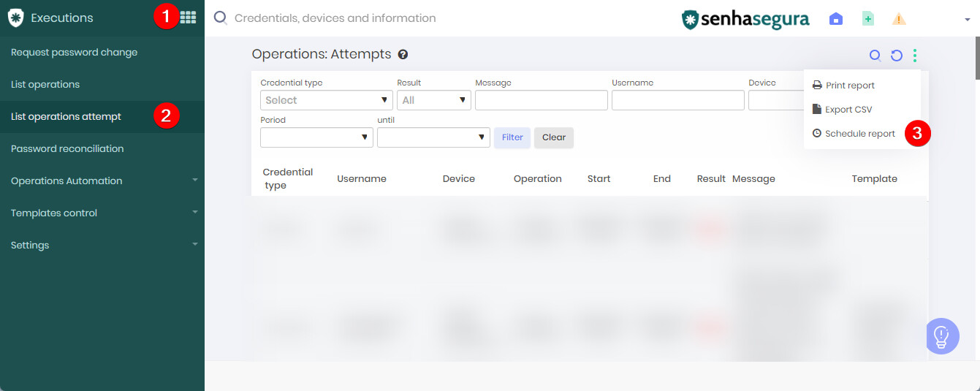Reset filters with the Clear button
The height and width of the screenshot is (391, 980).
click(554, 137)
